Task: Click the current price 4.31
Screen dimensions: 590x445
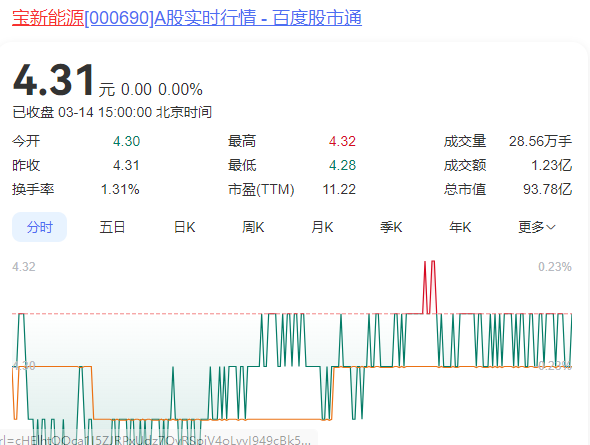Action: [x=53, y=80]
